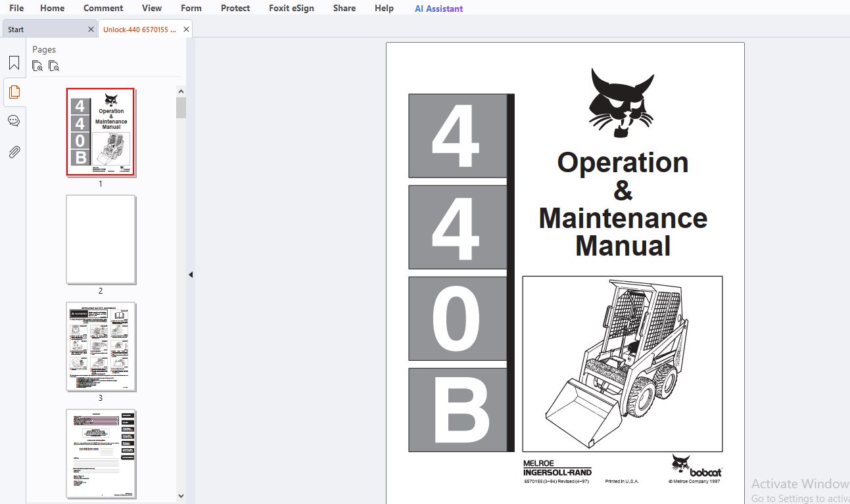The height and width of the screenshot is (504, 850).
Task: Click the 6570155 revision number text
Action: (556, 481)
